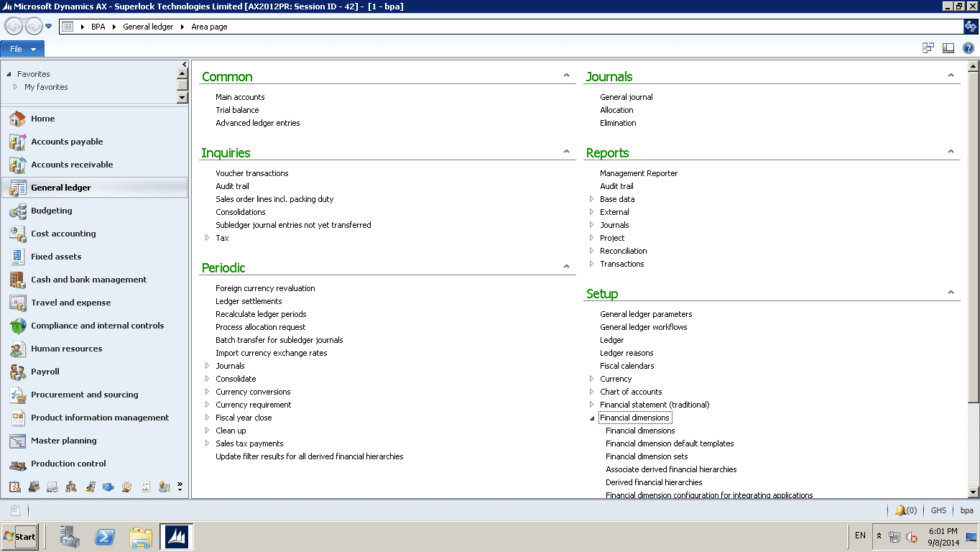Click the content pane vertical scrollbar down arrow
Viewport: 980px width, 552px height.
pyautogui.click(x=974, y=492)
